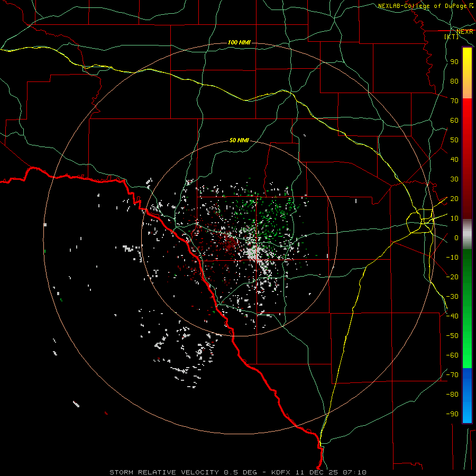
Task: Select the yellow top band of velocity scale
Action: [x=467, y=73]
